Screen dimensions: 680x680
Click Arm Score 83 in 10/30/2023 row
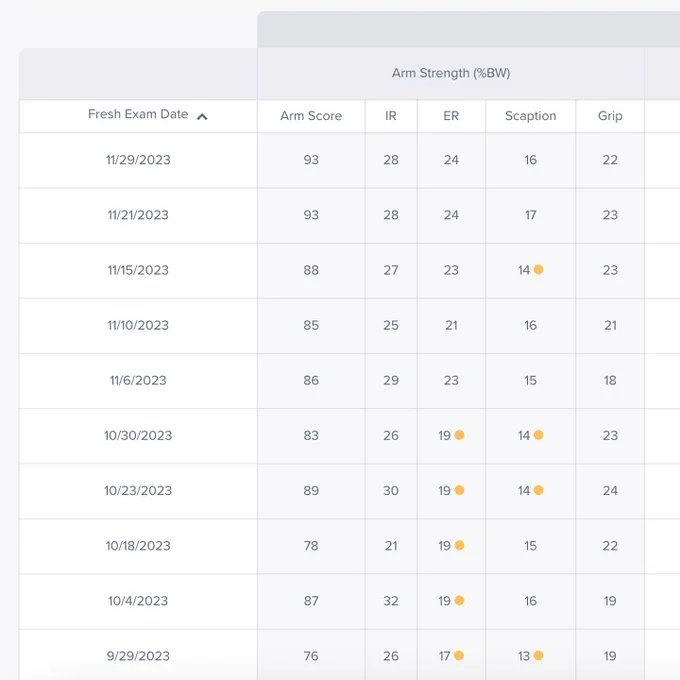pyautogui.click(x=311, y=435)
